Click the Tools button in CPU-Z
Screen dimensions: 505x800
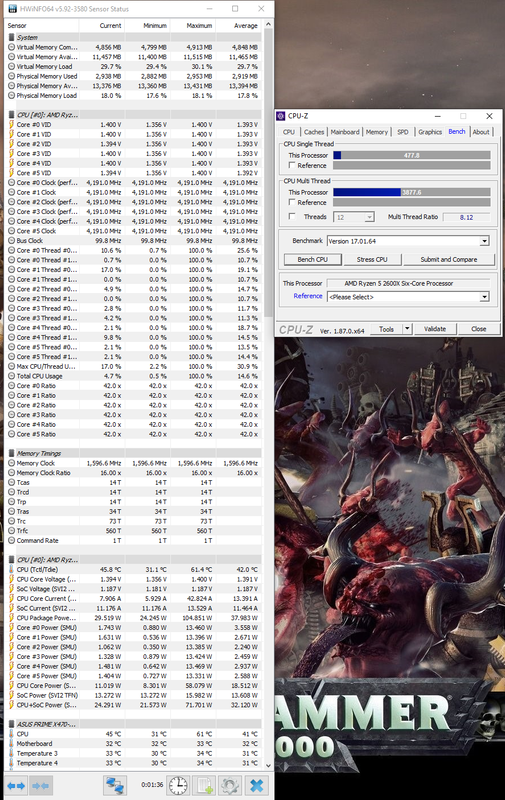pos(387,329)
